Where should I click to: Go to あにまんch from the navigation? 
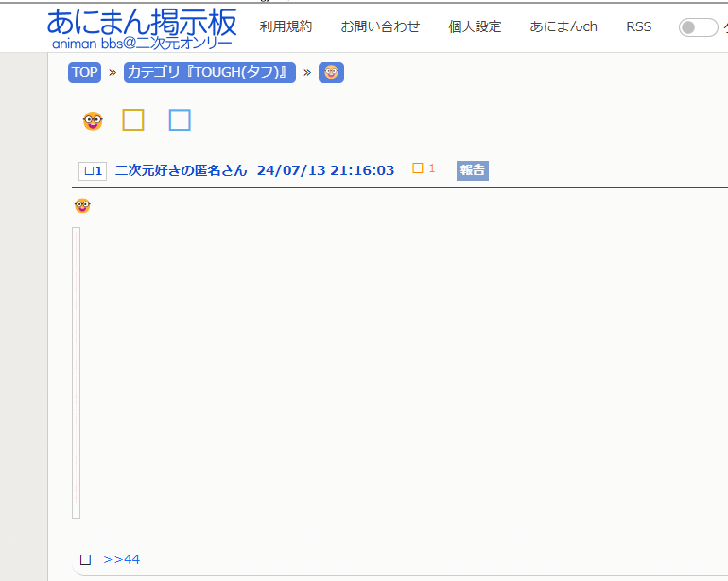click(x=563, y=26)
